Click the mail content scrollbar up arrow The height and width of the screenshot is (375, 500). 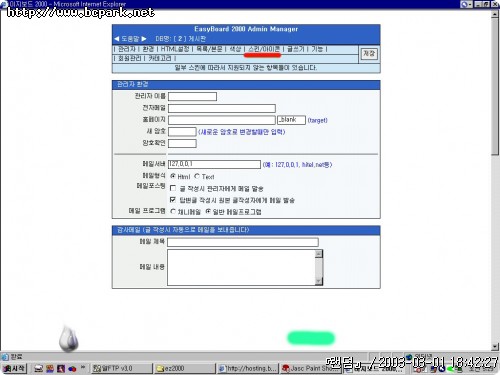[x=319, y=254]
